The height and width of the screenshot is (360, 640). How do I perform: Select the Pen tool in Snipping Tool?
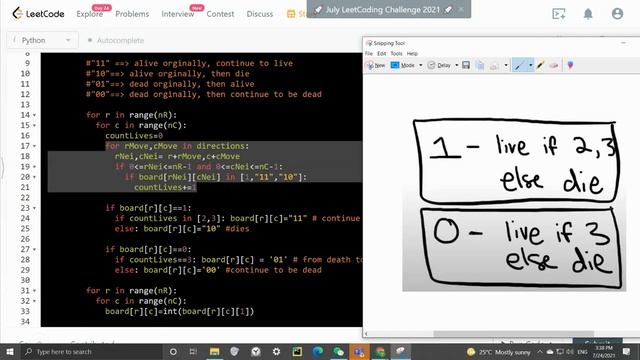[519, 65]
